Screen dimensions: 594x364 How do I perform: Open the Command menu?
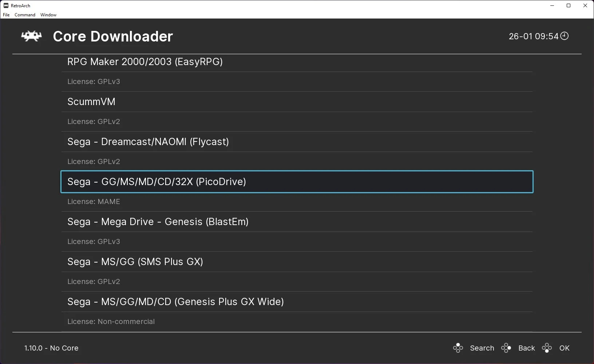pos(25,15)
